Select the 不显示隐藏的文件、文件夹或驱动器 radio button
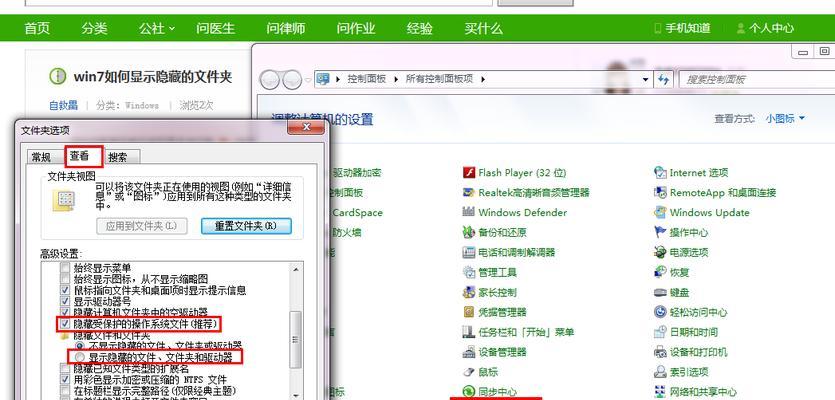835x400 pixels. click(x=79, y=346)
